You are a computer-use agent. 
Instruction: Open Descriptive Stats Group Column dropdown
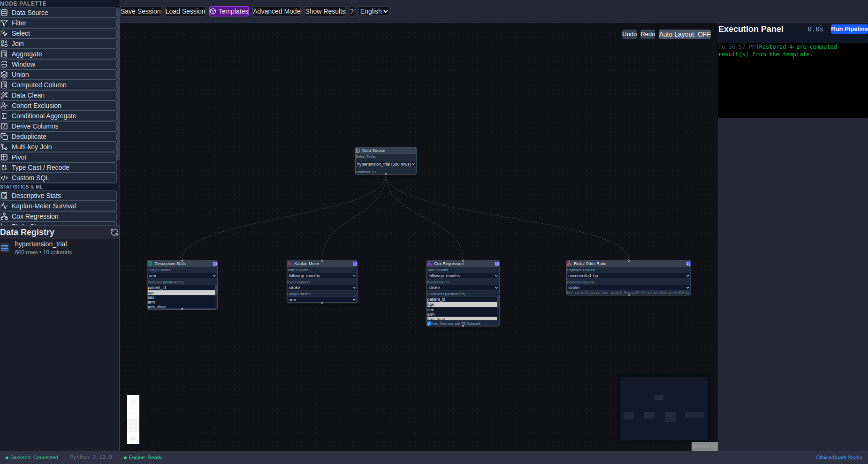[x=182, y=276]
